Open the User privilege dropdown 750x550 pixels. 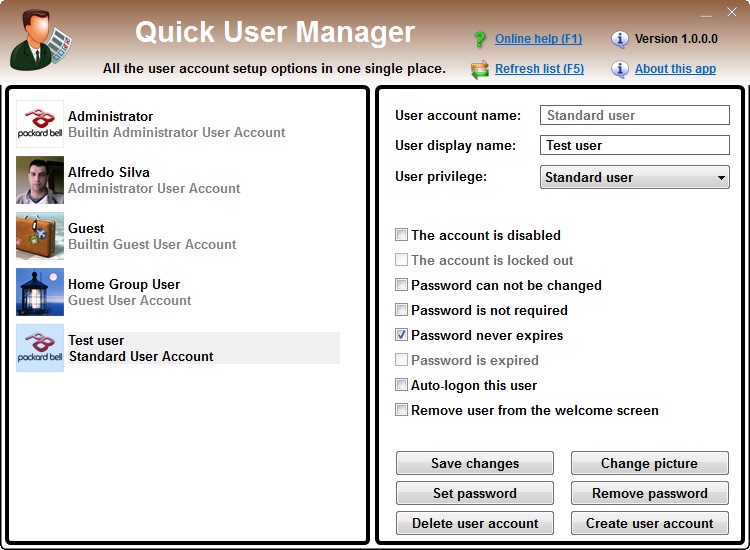click(634, 177)
